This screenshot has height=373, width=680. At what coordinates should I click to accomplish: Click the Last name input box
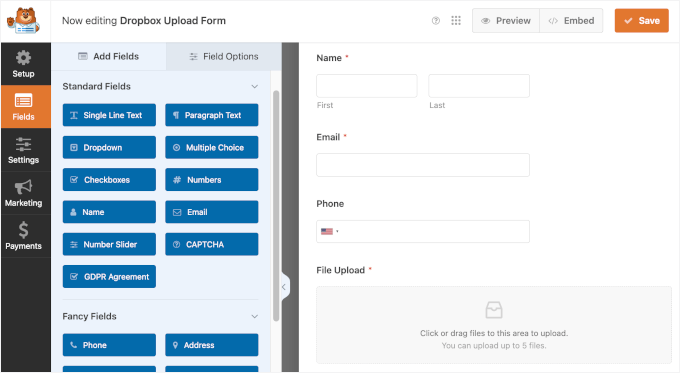pos(479,85)
